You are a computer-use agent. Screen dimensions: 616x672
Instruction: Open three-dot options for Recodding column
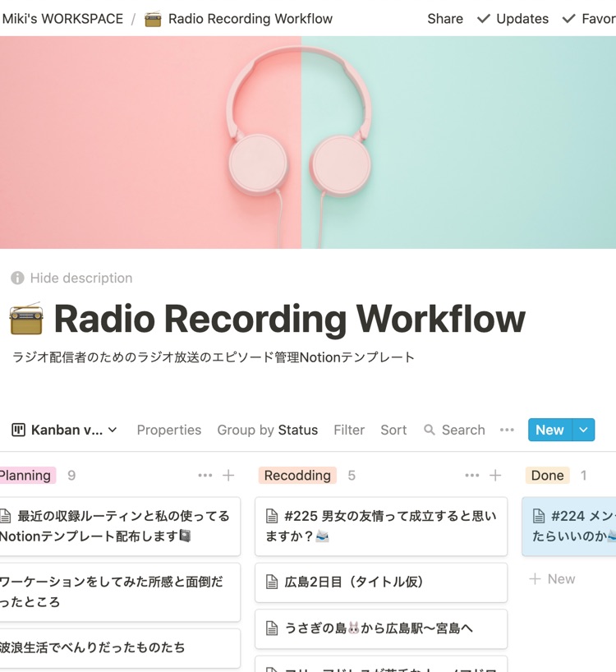tap(471, 475)
